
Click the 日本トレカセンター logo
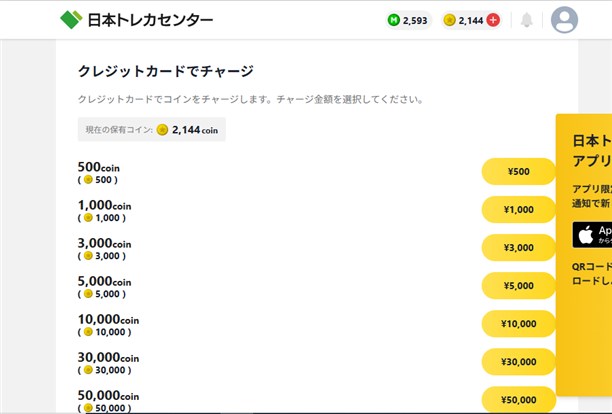tap(136, 19)
